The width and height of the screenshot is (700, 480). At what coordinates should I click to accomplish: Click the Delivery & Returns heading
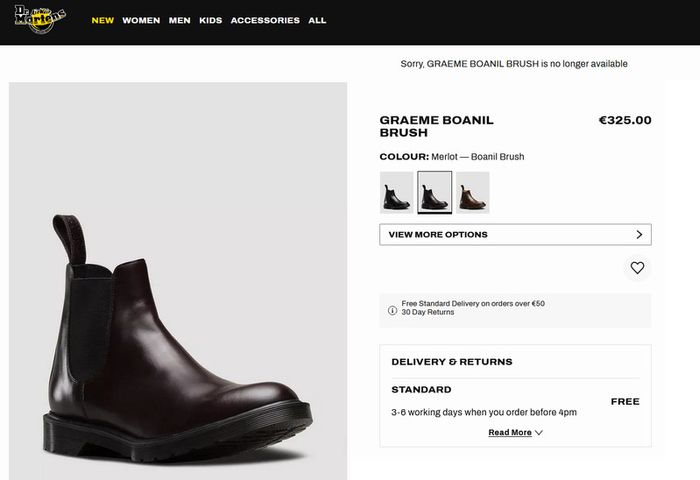(452, 362)
